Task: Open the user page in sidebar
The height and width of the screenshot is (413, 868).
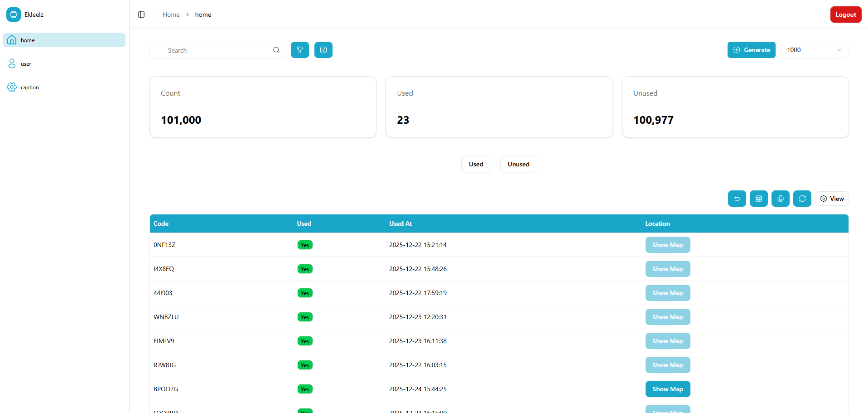Action: click(26, 64)
